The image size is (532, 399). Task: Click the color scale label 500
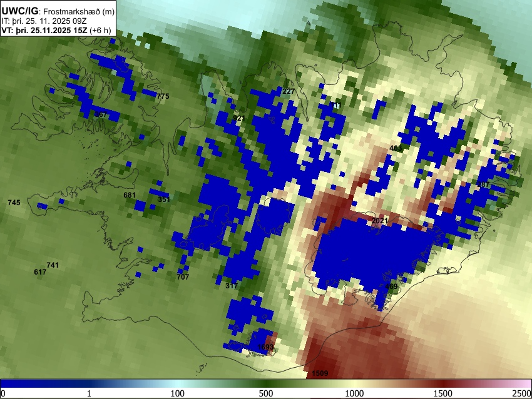pyautogui.click(x=266, y=393)
